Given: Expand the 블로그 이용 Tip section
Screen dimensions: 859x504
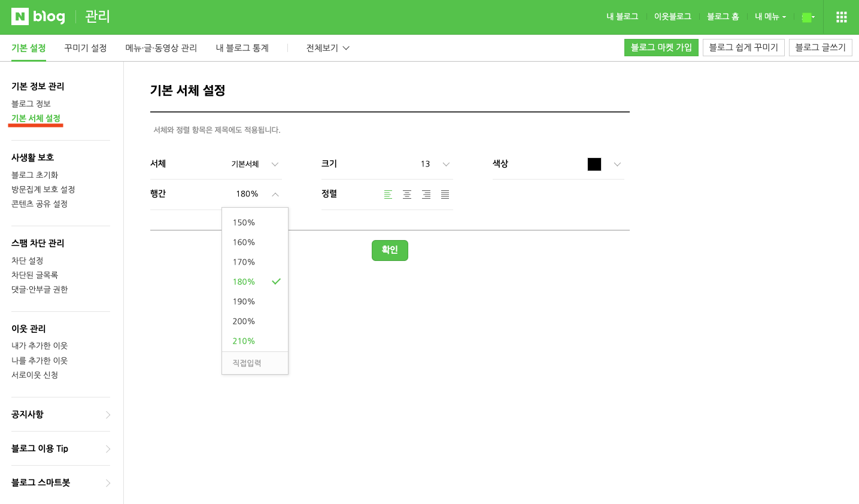Looking at the screenshot, I should (61, 448).
